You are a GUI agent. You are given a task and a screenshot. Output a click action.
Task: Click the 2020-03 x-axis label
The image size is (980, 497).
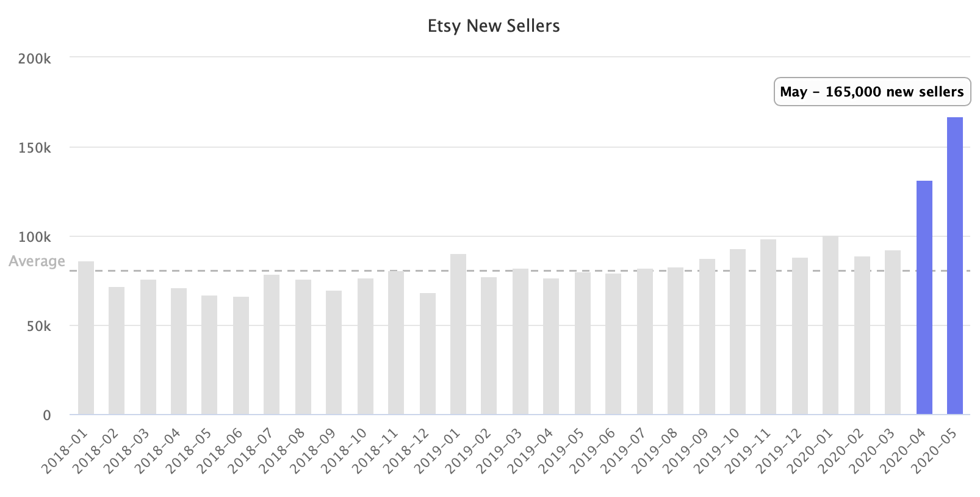point(871,451)
